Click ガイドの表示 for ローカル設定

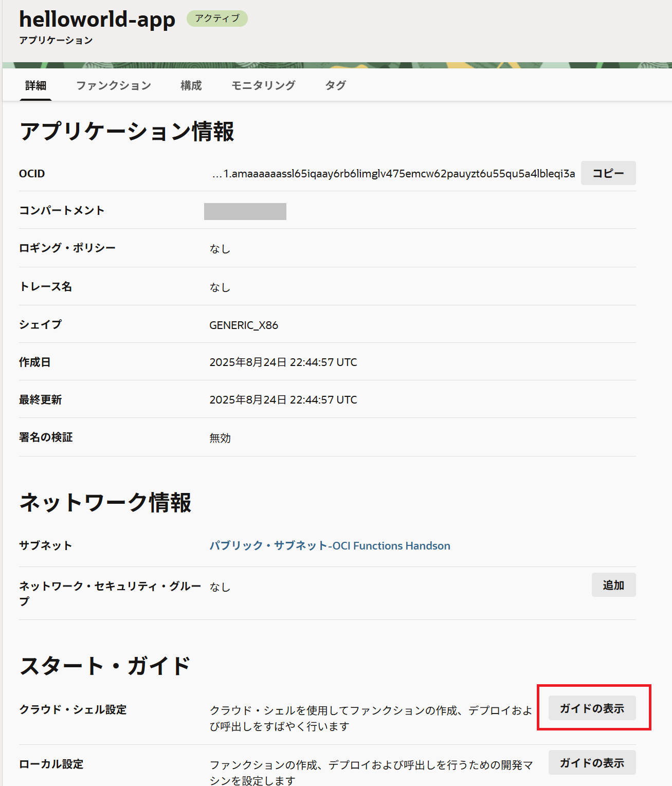click(592, 763)
